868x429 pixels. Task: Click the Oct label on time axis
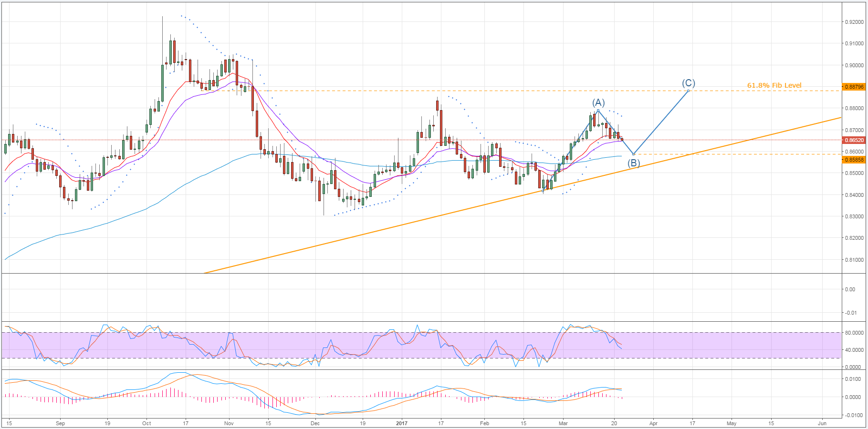[x=146, y=423]
